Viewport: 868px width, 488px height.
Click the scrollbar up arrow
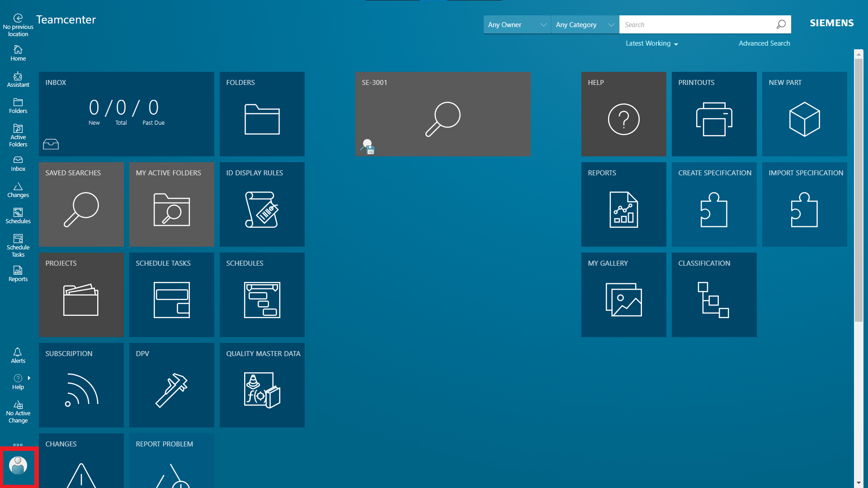859,54
